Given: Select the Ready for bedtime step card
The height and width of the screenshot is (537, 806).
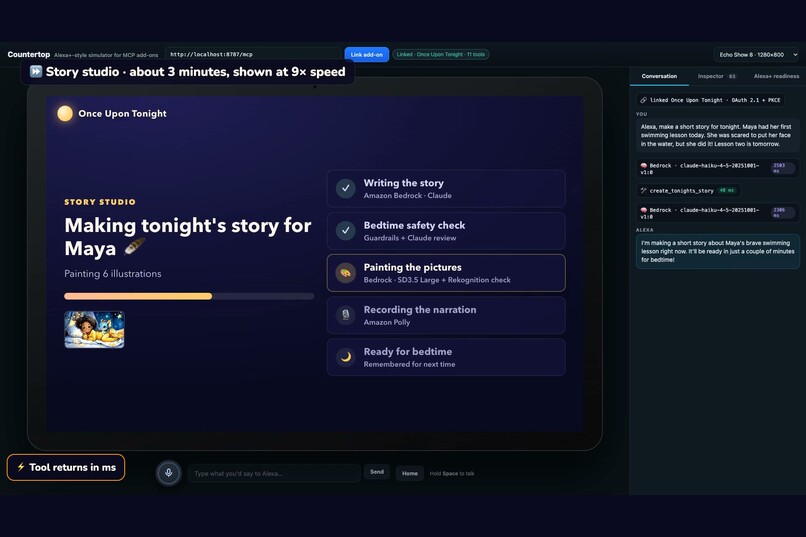Looking at the screenshot, I should [x=446, y=357].
